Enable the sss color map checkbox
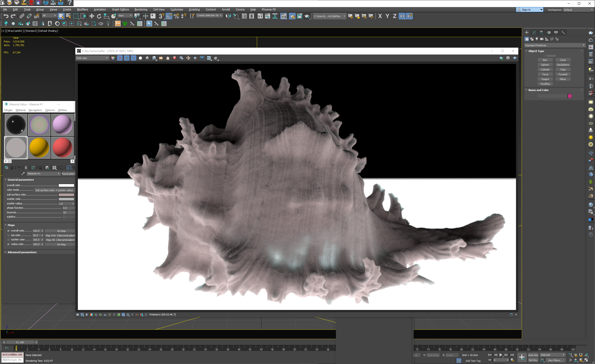This screenshot has width=595, height=364. coord(8,235)
